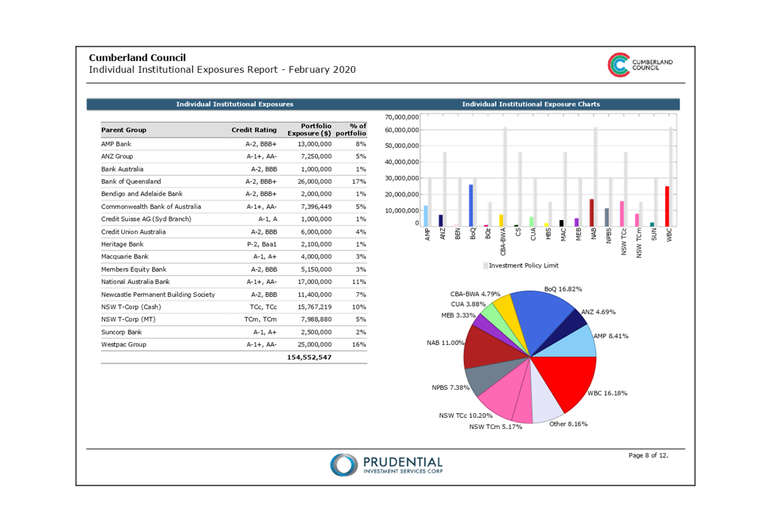Viewport: 771px width, 532px height.
Task: Select 'Credit Union Australia' row name
Action: tap(133, 232)
